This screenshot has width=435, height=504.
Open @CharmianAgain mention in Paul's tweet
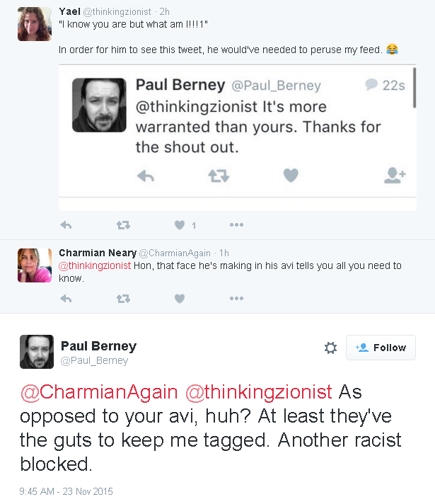98,392
